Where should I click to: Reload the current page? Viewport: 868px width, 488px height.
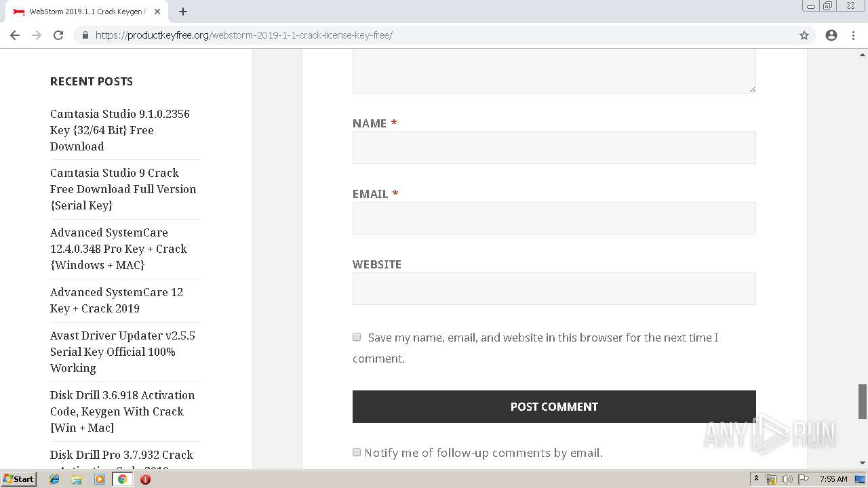click(58, 35)
